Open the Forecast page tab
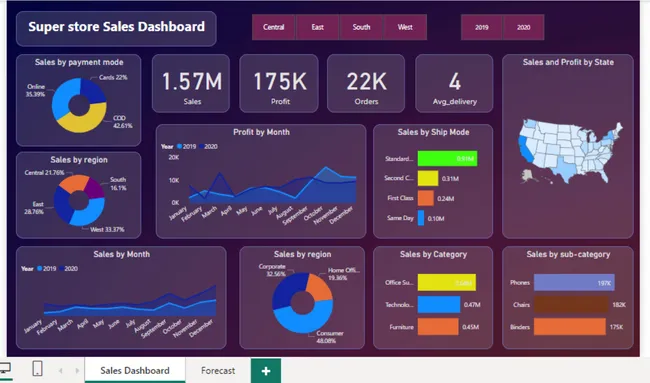 coord(218,370)
